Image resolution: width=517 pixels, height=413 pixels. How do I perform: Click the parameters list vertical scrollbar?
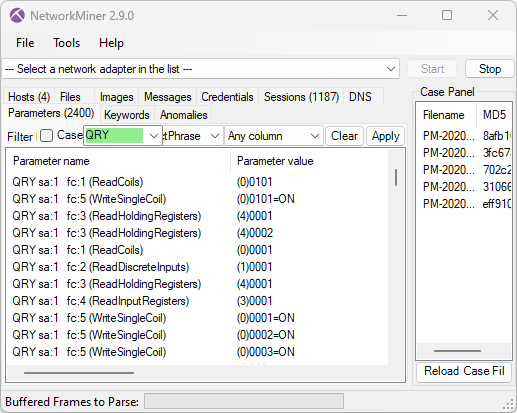[396, 178]
